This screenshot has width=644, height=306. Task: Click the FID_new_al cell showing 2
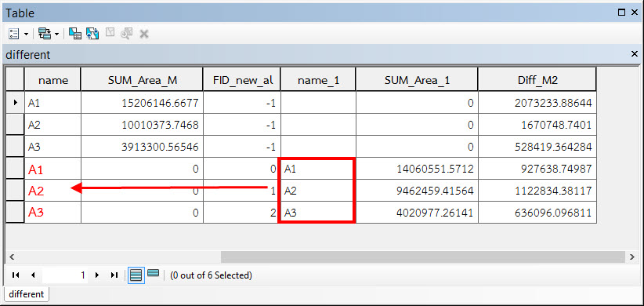coord(242,213)
